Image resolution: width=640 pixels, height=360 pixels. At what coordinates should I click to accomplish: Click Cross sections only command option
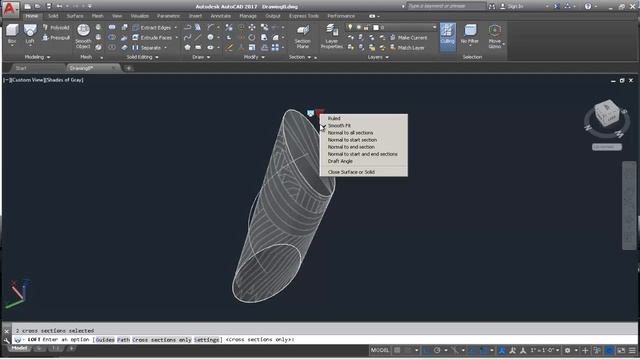[x=162, y=340]
